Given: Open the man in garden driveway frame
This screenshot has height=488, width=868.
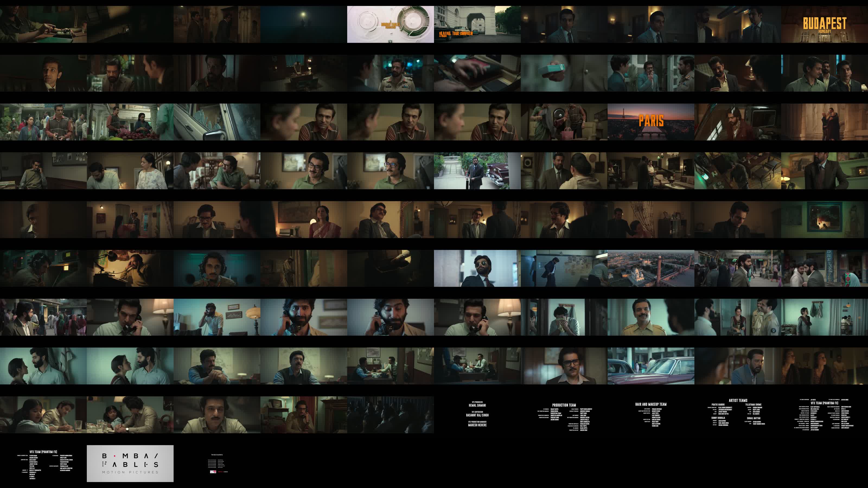Looking at the screenshot, I should pyautogui.click(x=477, y=171).
